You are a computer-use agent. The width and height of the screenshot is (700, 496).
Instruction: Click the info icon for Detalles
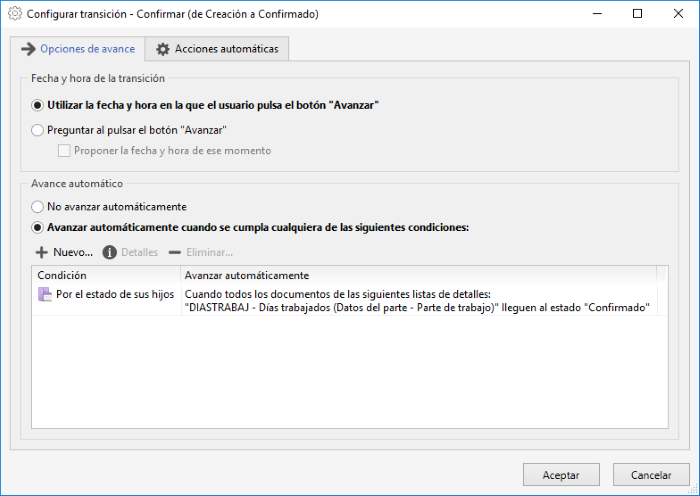tap(109, 252)
